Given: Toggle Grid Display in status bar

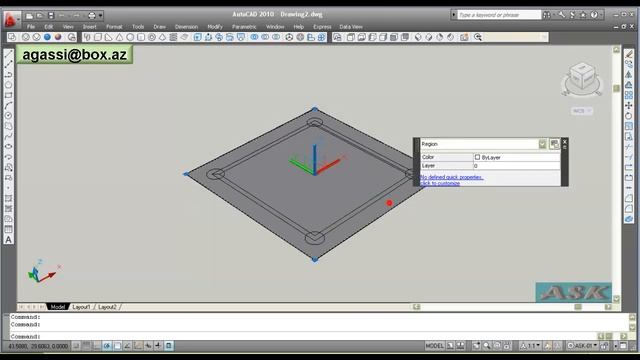Looking at the screenshot, I should [87, 346].
